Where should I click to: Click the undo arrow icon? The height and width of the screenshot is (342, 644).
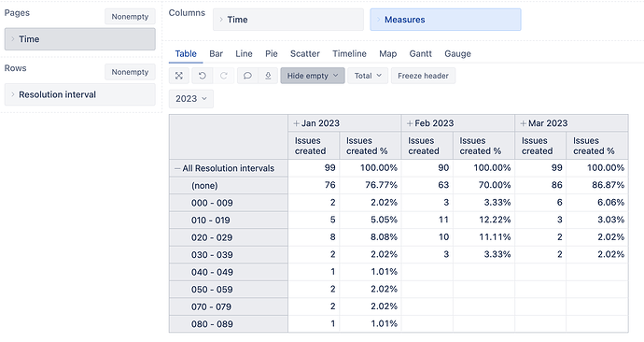[203, 76]
